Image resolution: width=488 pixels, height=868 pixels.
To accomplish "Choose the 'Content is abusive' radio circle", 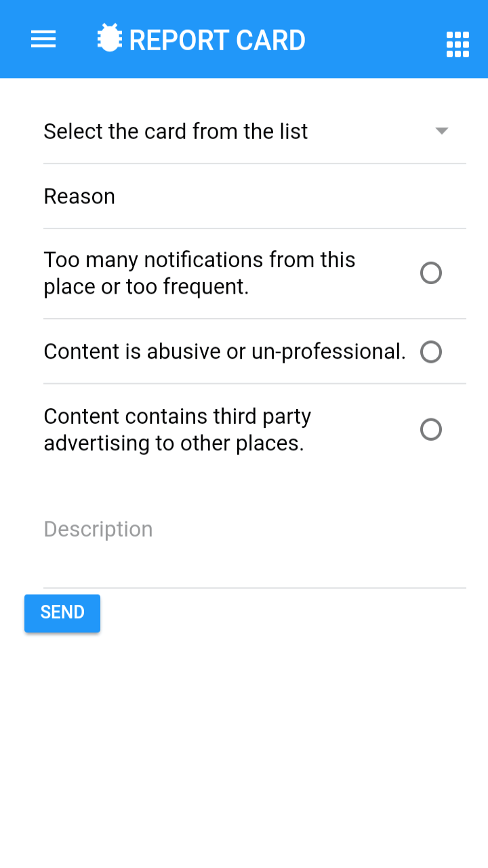I will (431, 352).
